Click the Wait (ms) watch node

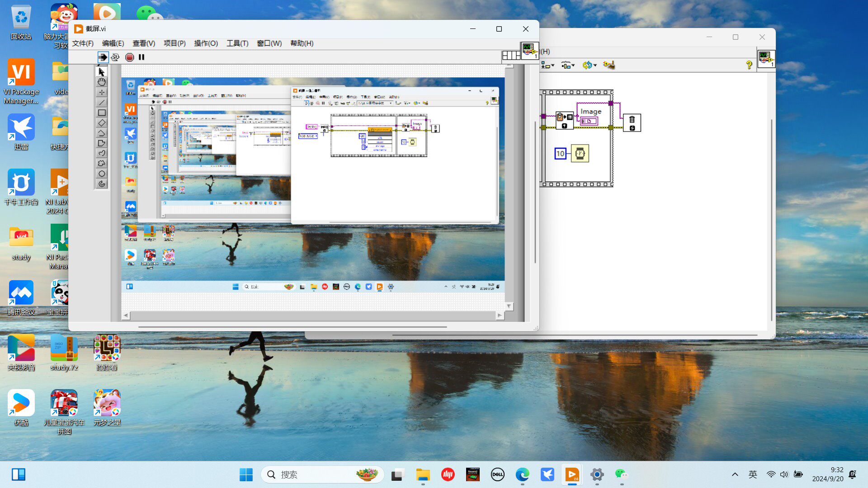(580, 154)
